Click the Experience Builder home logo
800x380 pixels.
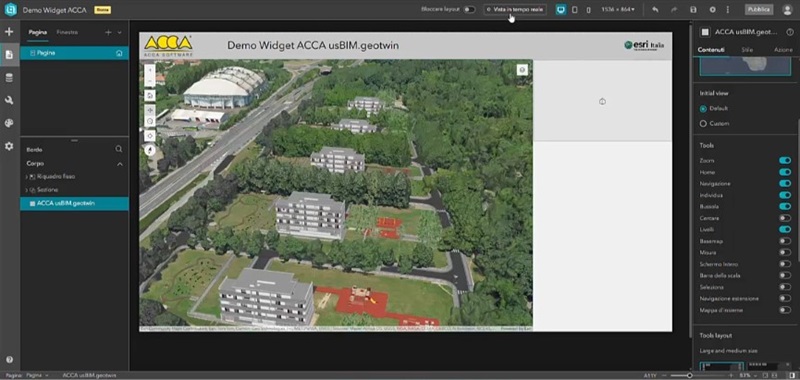tap(10, 10)
